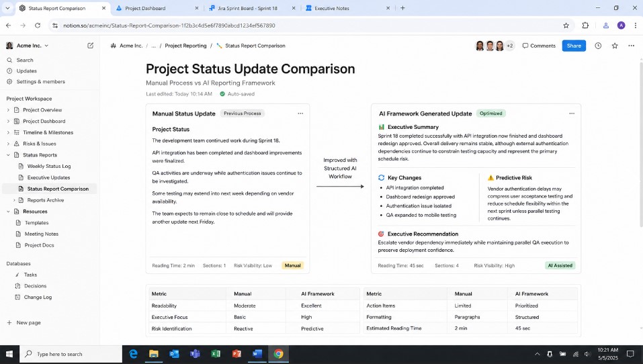
Task: Open the Meeting Notes page
Action: click(42, 234)
